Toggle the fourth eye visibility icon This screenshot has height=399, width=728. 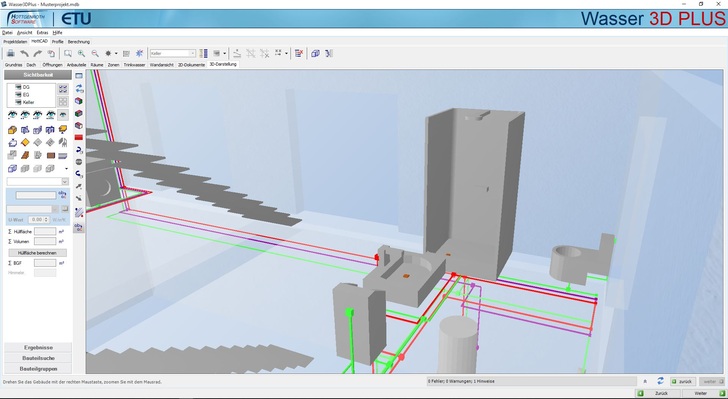pyautogui.click(x=50, y=115)
